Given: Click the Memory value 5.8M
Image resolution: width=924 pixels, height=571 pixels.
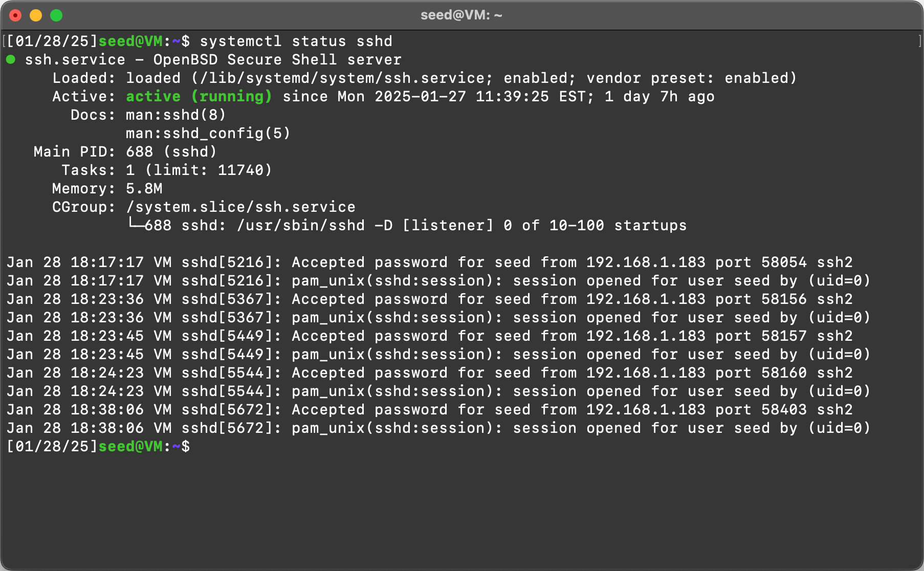Looking at the screenshot, I should tap(144, 188).
